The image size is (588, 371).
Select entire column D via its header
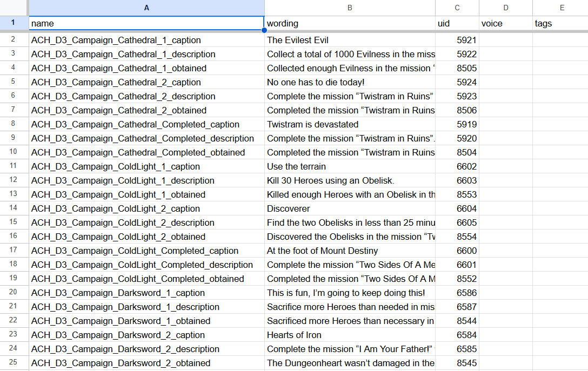(x=505, y=8)
